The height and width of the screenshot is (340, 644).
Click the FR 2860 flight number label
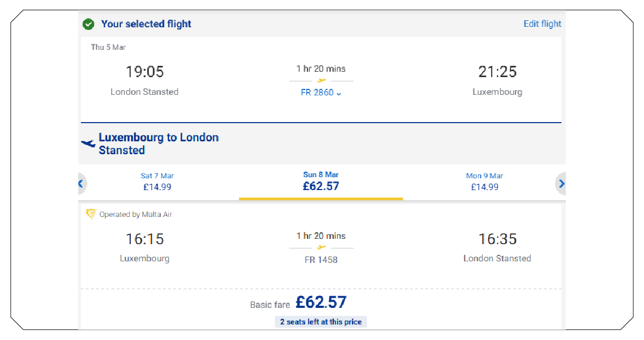click(x=317, y=92)
